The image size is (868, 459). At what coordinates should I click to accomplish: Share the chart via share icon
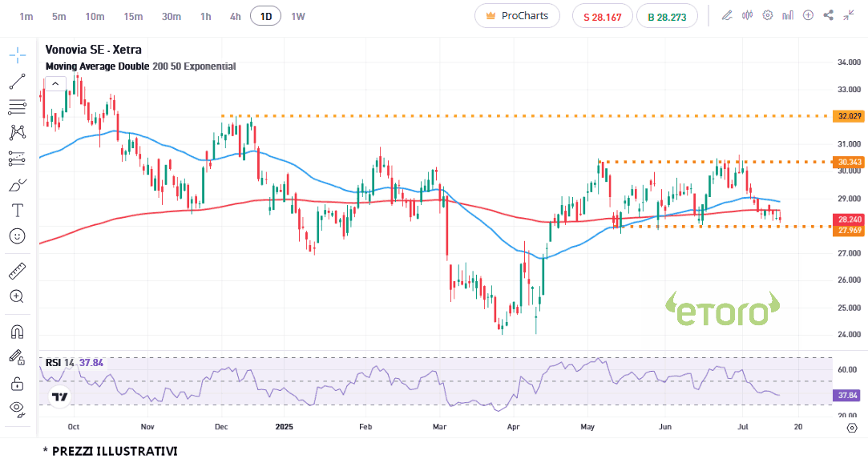pyautogui.click(x=829, y=15)
